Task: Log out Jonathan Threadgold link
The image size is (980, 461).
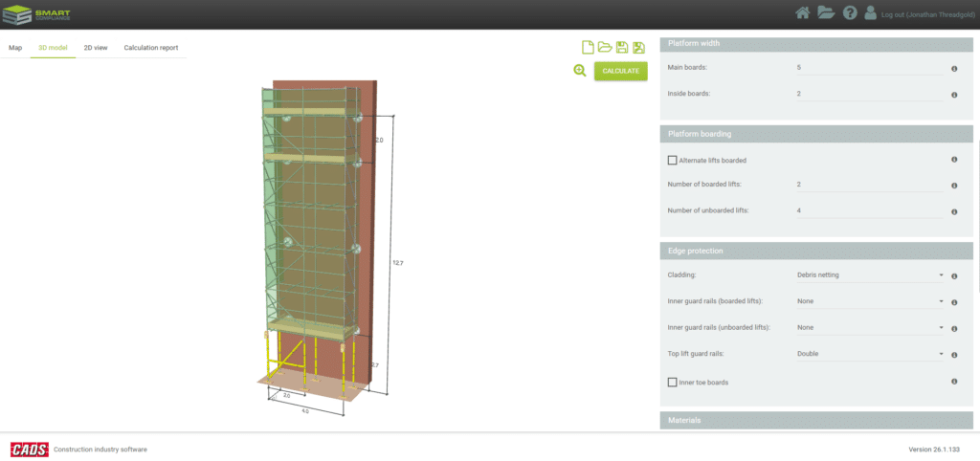Action: pos(926,14)
